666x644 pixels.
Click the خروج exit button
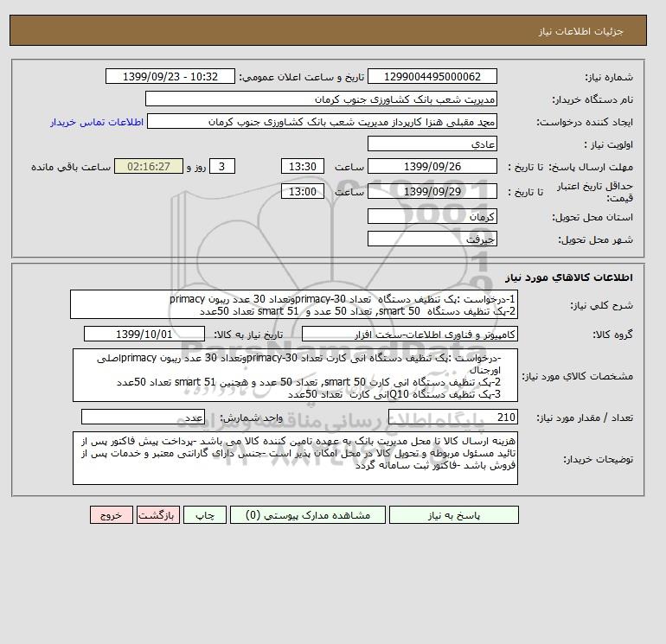pos(112,515)
